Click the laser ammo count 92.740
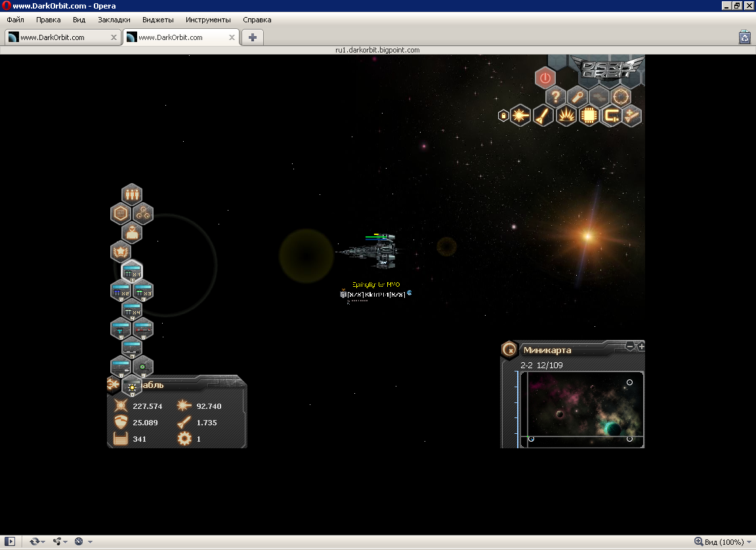Viewport: 756px width, 550px height. pos(209,406)
